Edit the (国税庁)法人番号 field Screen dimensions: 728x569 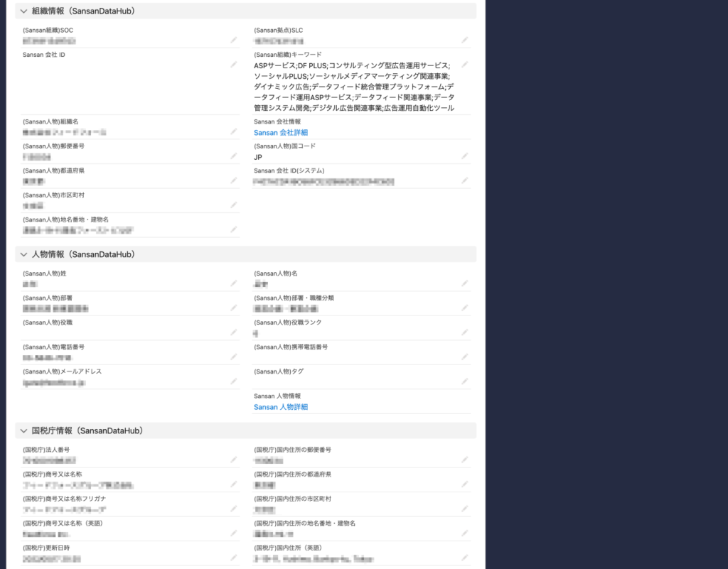[x=233, y=460]
